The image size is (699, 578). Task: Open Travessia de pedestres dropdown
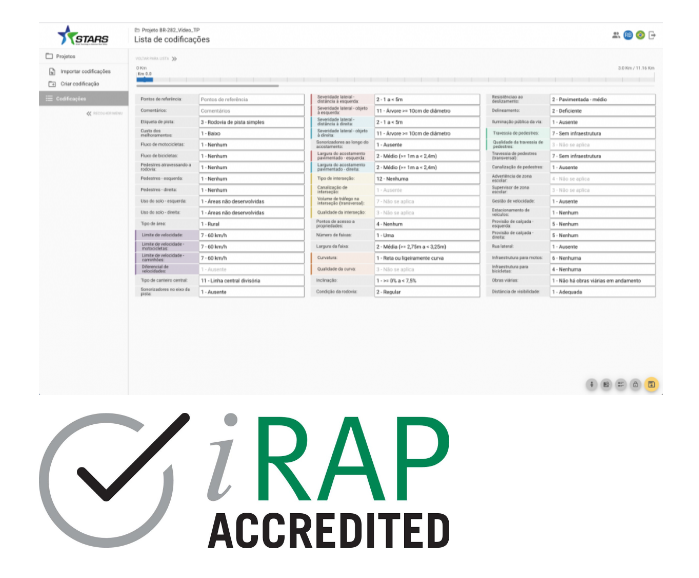603,133
